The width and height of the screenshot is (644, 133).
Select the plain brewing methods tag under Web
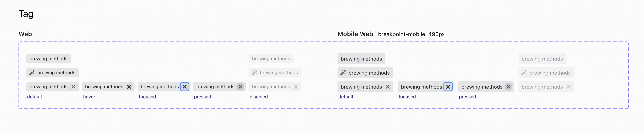[x=49, y=58]
